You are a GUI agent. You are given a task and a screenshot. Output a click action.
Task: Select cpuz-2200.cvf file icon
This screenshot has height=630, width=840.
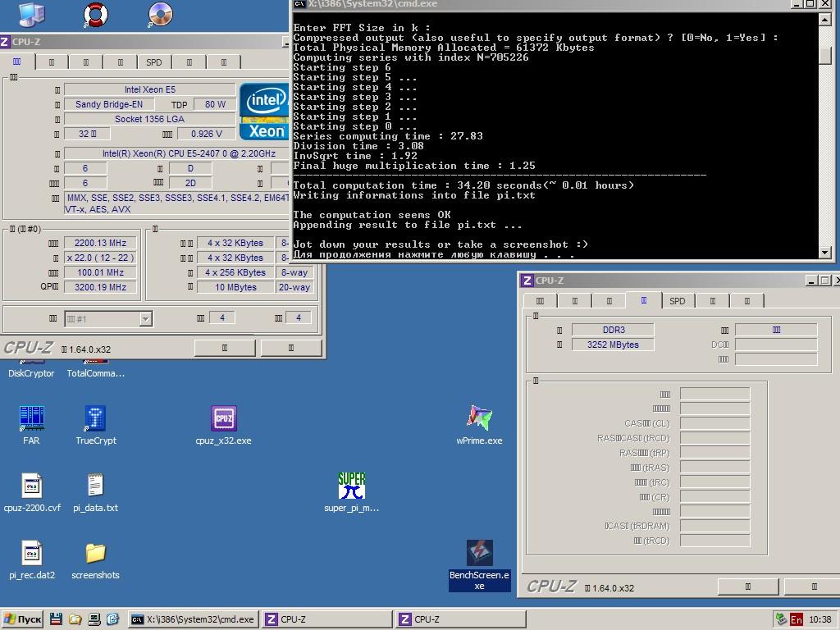pos(32,492)
